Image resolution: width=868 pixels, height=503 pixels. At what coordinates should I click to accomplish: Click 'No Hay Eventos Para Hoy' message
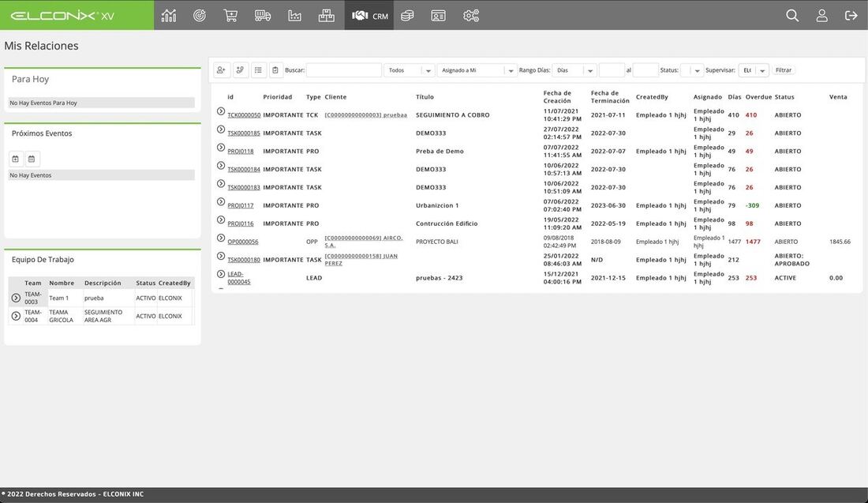point(101,103)
